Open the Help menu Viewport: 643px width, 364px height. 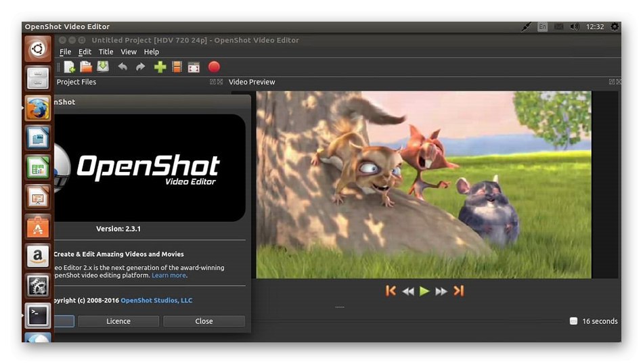152,51
